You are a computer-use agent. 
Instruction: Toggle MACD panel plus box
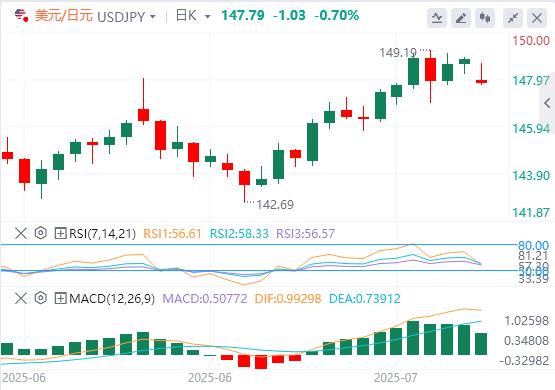coord(61,298)
